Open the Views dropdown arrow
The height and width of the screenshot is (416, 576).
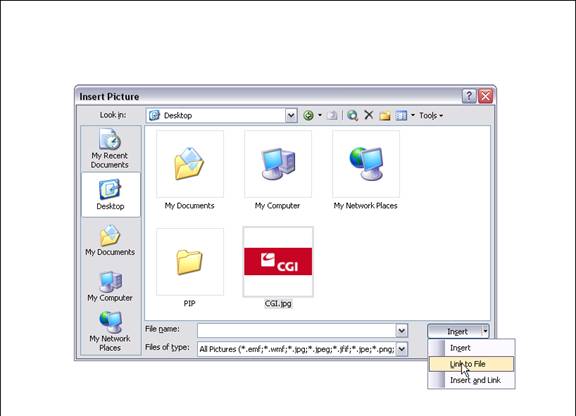point(413,115)
